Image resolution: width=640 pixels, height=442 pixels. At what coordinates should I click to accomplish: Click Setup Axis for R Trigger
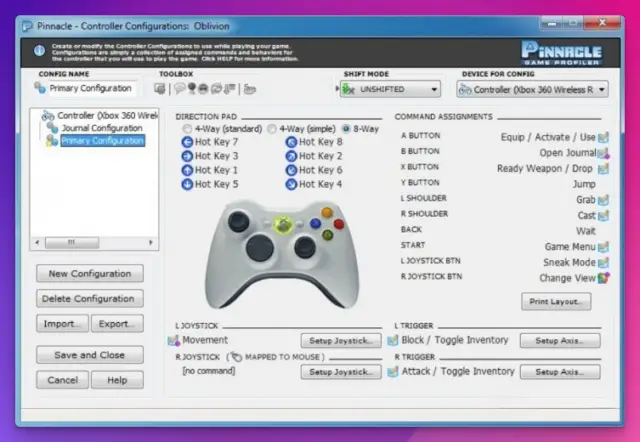560,372
